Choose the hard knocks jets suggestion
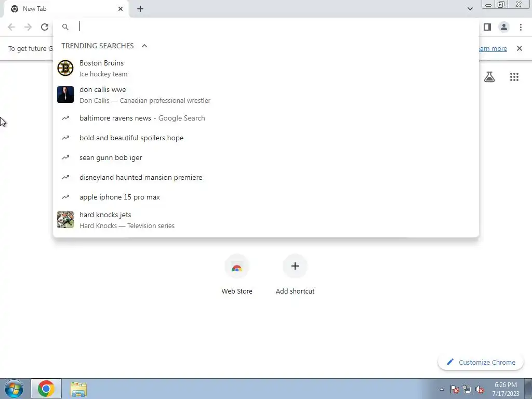Image resolution: width=532 pixels, height=399 pixels. (266, 220)
